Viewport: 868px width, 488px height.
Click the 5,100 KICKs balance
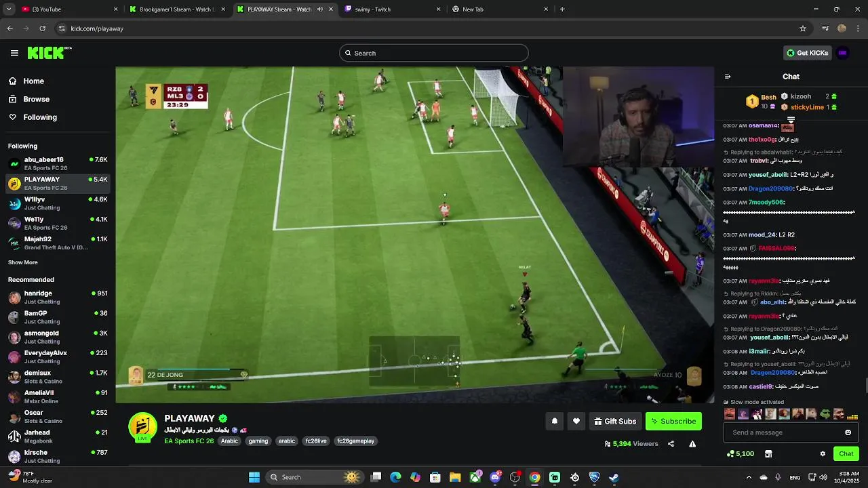click(740, 453)
